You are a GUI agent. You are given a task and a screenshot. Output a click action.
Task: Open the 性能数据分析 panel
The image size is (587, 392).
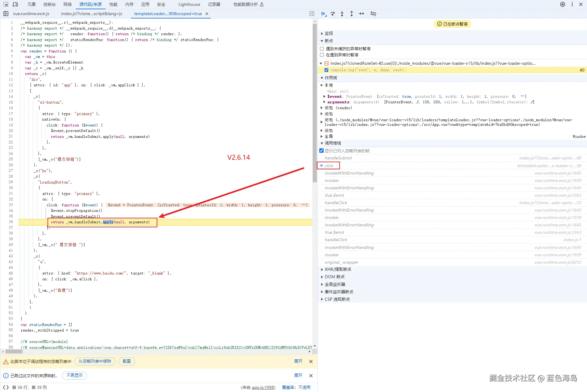point(248,4)
